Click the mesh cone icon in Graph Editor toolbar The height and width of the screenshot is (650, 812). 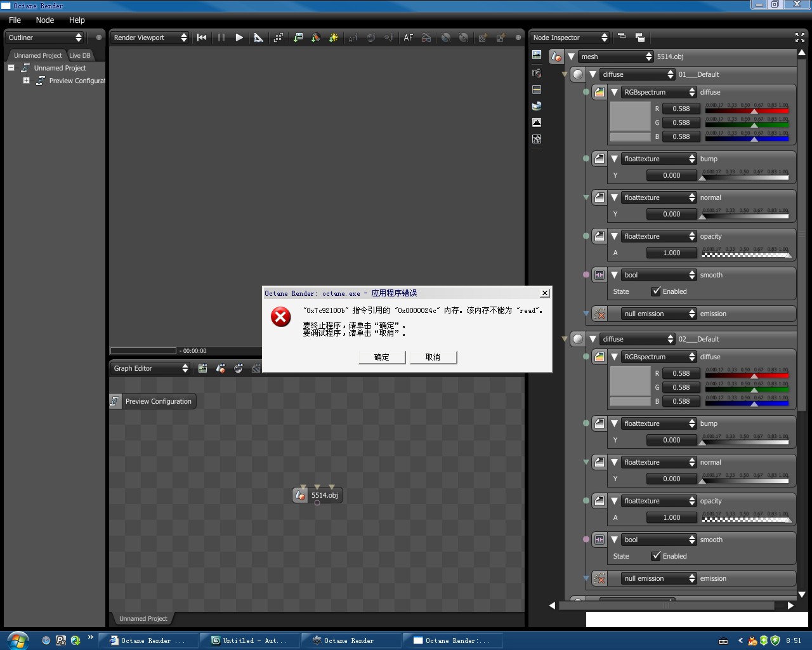click(220, 368)
